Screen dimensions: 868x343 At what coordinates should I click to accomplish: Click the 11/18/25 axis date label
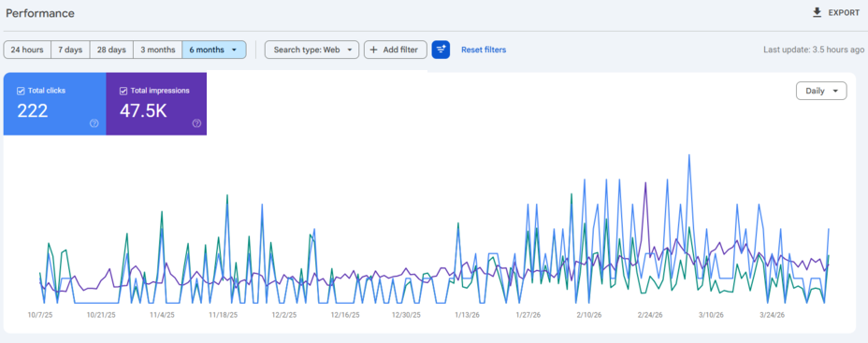(x=224, y=315)
